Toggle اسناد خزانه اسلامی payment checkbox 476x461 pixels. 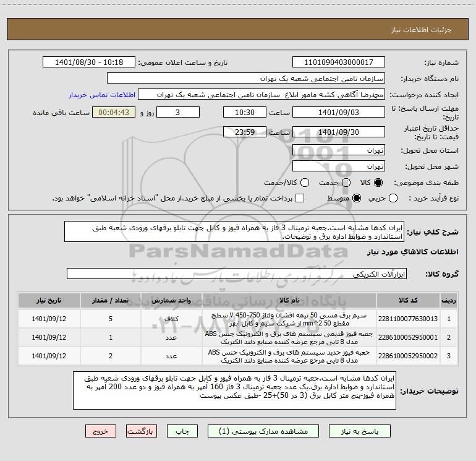(x=300, y=198)
